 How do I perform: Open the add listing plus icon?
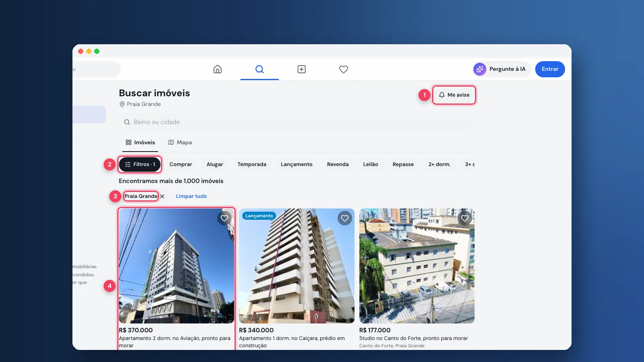coord(301,69)
